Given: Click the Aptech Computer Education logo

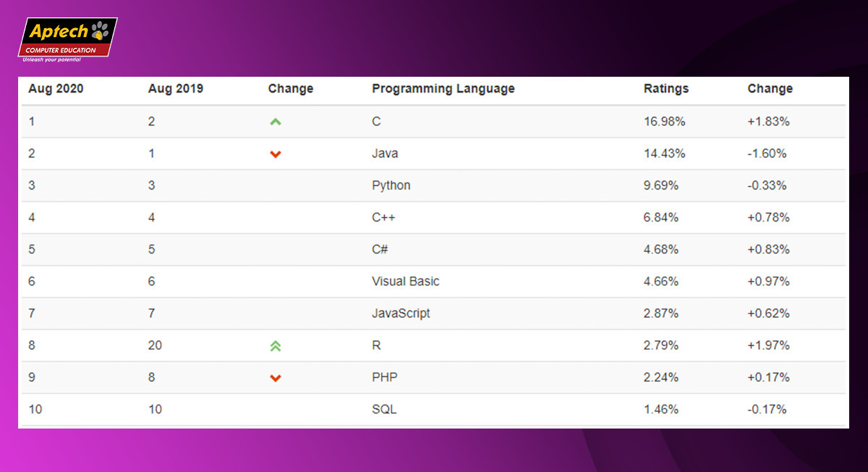Looking at the screenshot, I should click(67, 39).
